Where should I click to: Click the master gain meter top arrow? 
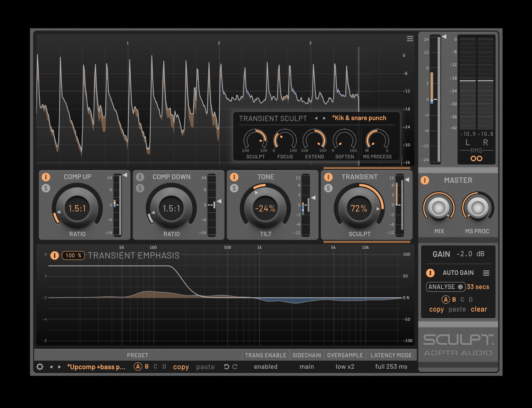coord(444,37)
